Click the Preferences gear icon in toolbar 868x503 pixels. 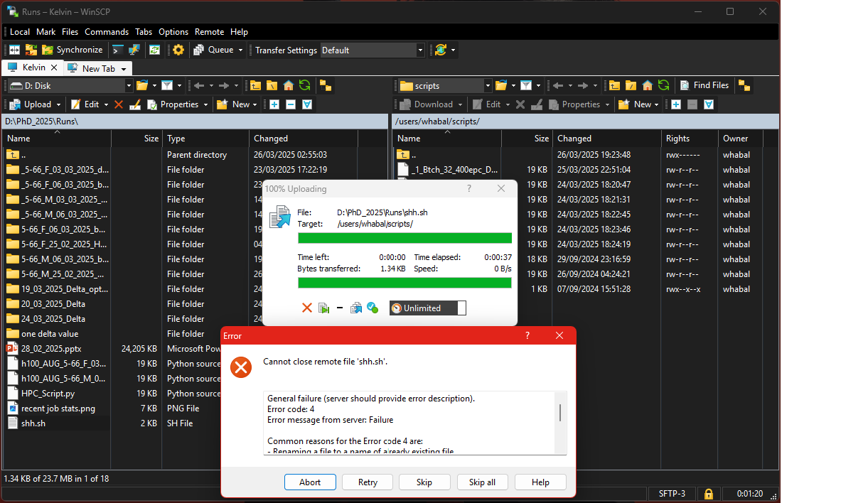click(178, 50)
